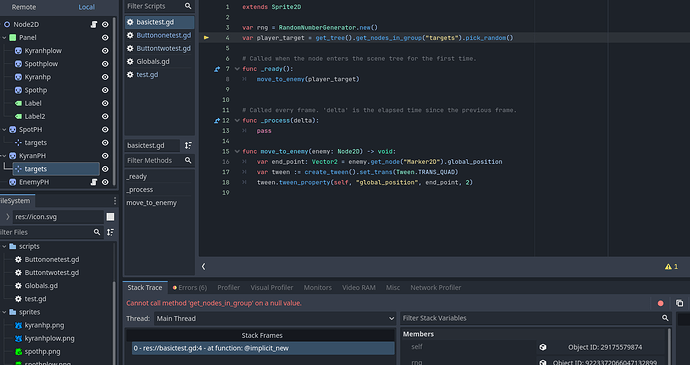Click the left arrow to toggle scripts panel
The width and height of the screenshot is (690, 365).
203,266
